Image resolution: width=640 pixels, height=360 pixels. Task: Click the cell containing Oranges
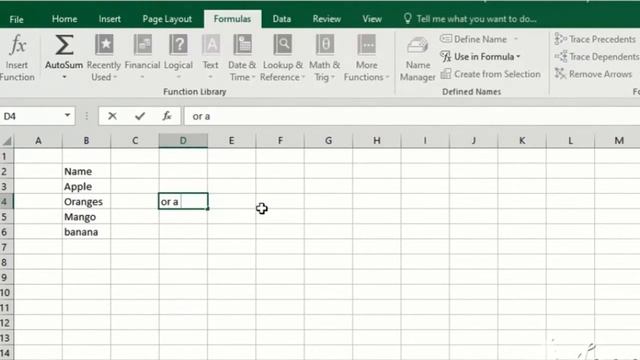pyautogui.click(x=86, y=202)
